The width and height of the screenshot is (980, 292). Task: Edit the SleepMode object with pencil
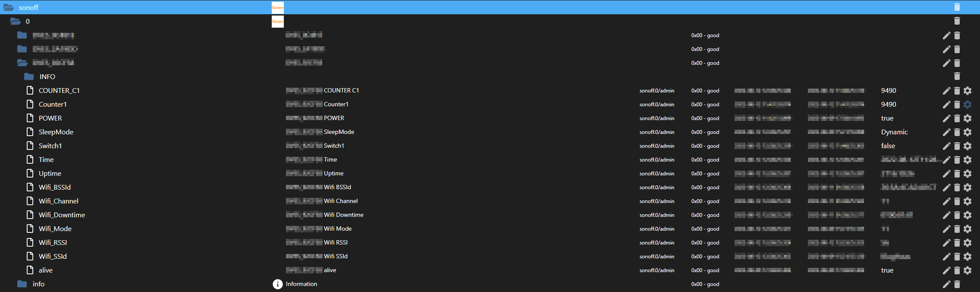coord(946,132)
